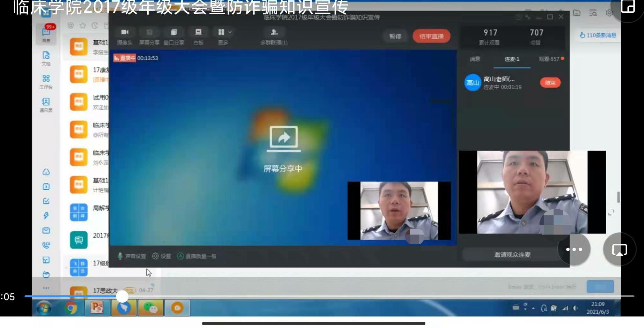The width and height of the screenshot is (644, 328).
Task: Open 多群联播 multi-group broadcast
Action: tap(274, 36)
